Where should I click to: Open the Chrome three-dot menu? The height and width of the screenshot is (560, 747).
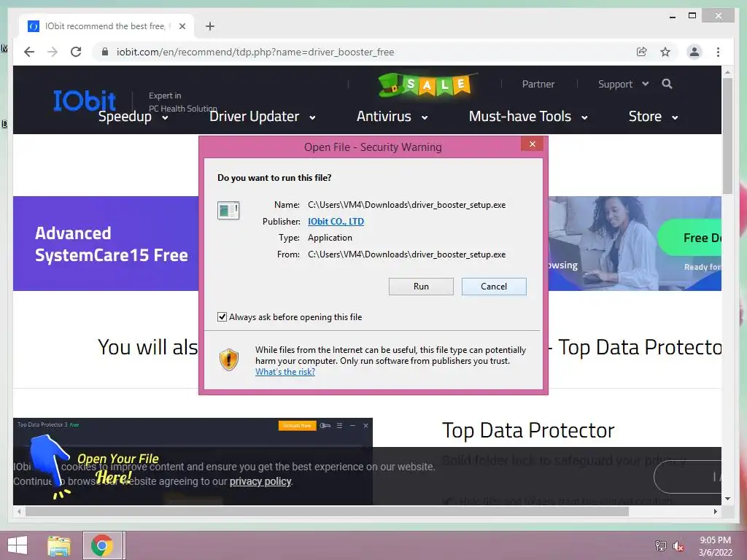pos(718,52)
